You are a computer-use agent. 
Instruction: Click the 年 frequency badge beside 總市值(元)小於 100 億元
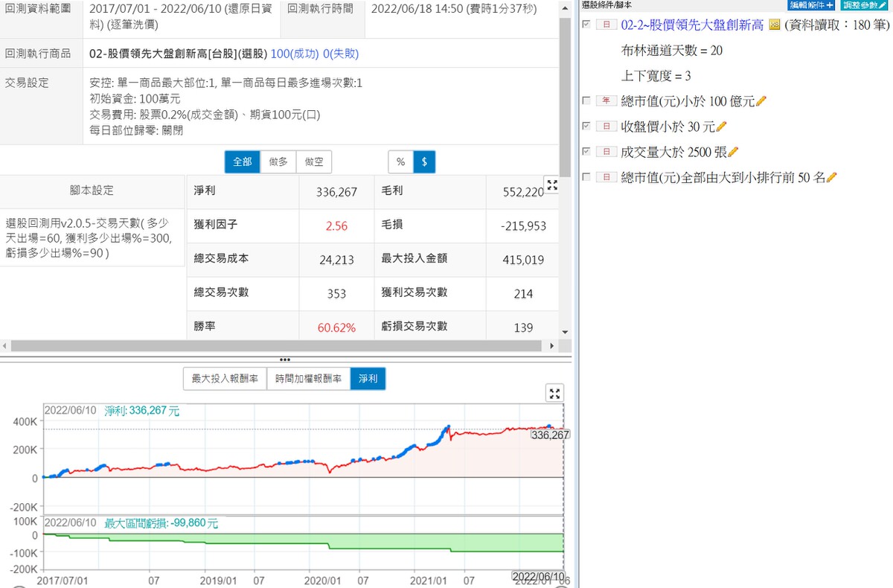click(x=606, y=101)
